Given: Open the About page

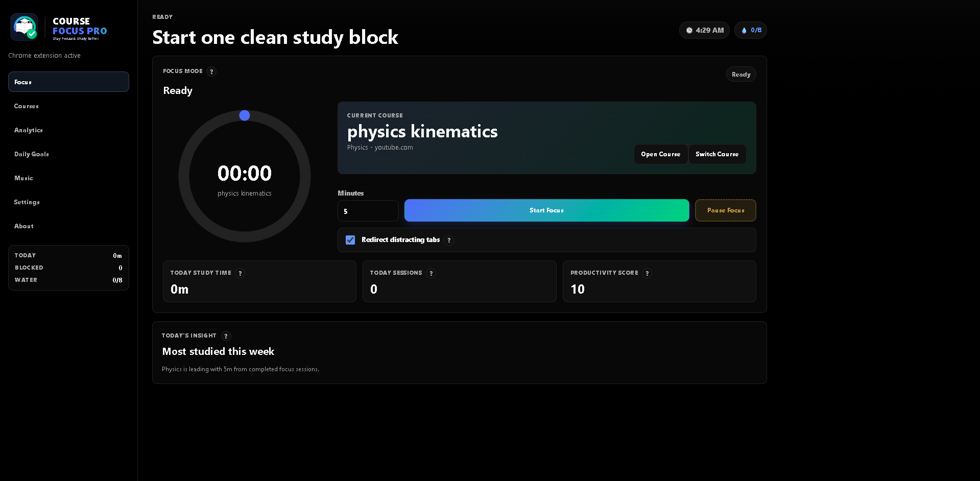Looking at the screenshot, I should [x=68, y=226].
